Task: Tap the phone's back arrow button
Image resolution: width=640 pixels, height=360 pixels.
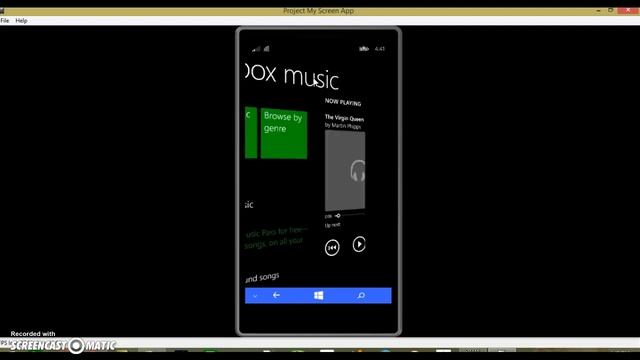Action: click(x=276, y=295)
